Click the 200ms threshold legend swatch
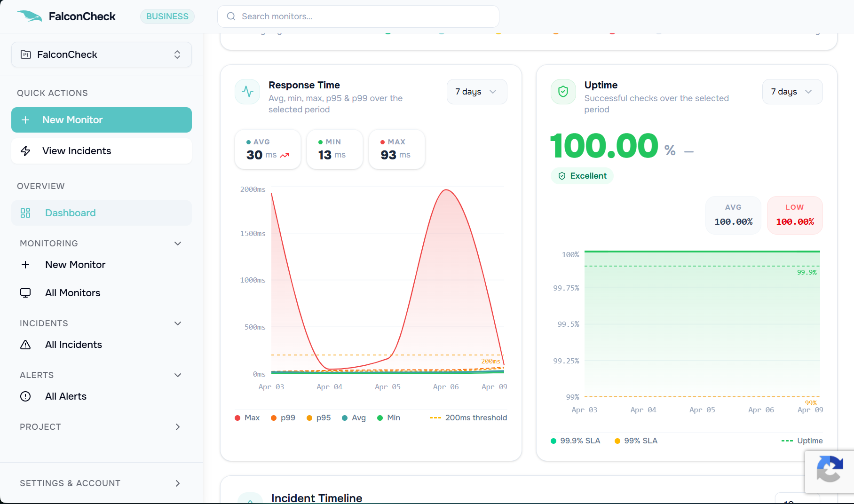 pyautogui.click(x=435, y=417)
